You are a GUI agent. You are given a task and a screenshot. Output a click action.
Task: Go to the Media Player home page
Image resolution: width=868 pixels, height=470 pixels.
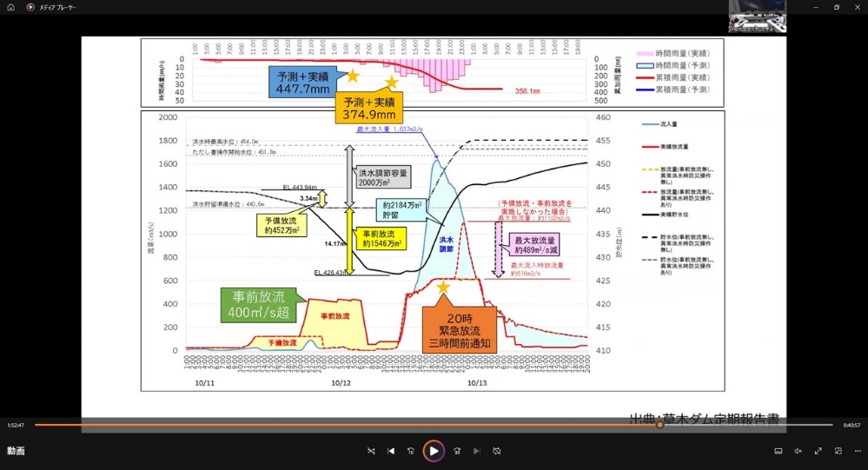pos(11,7)
